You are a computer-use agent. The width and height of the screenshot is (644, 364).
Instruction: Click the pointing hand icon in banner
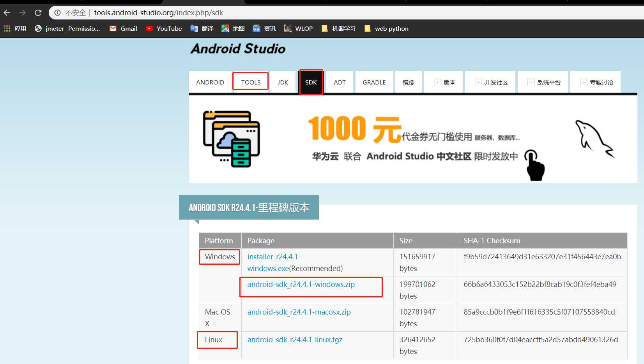[535, 165]
